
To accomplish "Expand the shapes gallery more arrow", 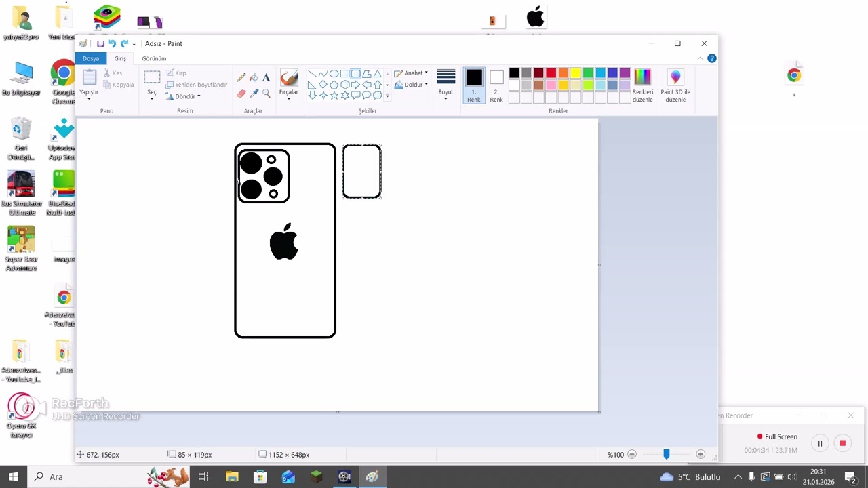I will pyautogui.click(x=387, y=96).
